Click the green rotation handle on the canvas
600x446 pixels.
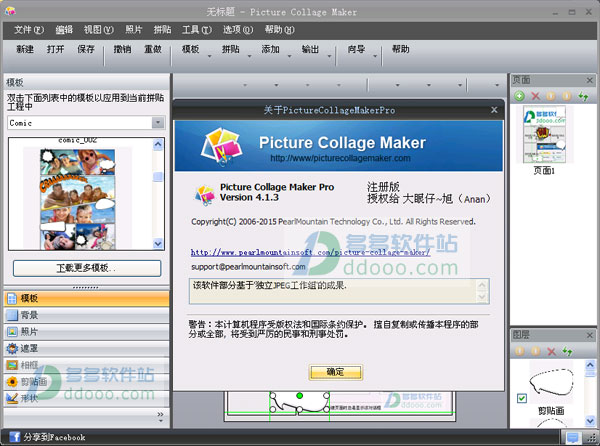tap(300, 396)
